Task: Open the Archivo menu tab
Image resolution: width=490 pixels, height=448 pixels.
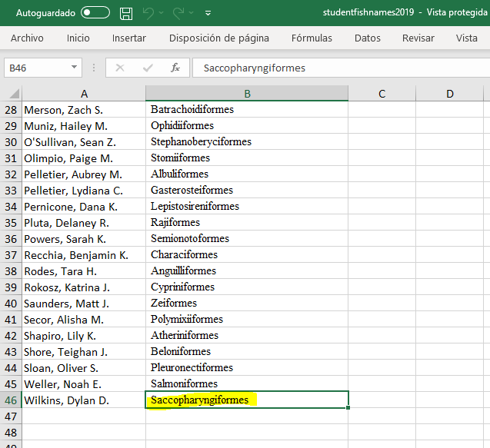Action: [27, 38]
